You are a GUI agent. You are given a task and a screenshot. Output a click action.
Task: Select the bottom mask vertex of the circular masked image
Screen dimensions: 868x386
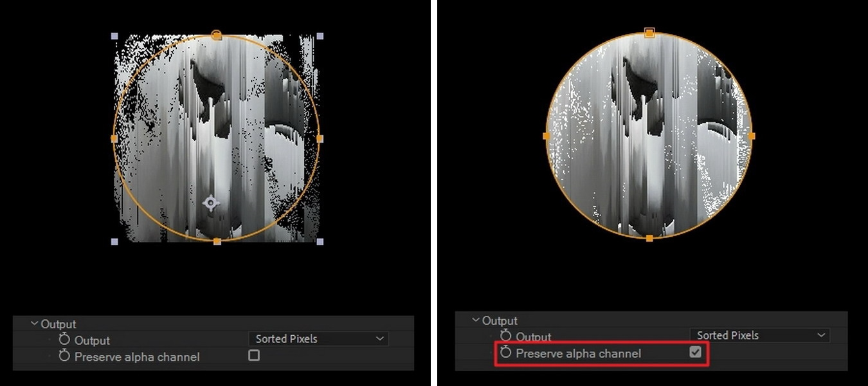click(649, 238)
